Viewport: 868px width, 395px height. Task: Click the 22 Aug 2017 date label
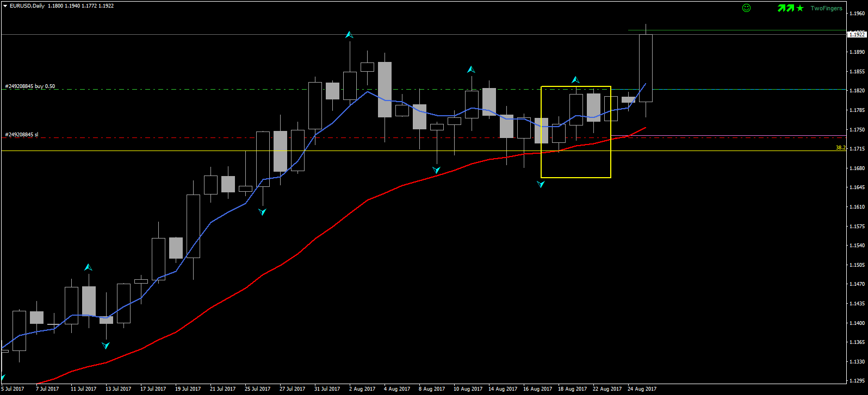click(x=607, y=389)
